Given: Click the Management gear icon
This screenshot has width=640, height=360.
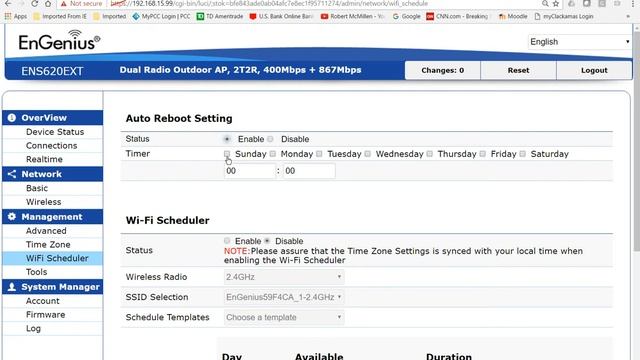Looking at the screenshot, I should [x=11, y=217].
